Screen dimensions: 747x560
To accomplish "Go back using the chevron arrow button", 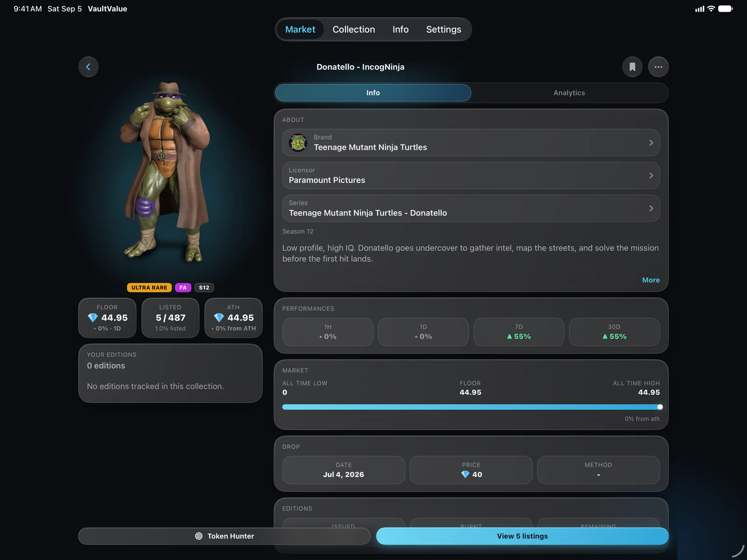I will pyautogui.click(x=88, y=67).
